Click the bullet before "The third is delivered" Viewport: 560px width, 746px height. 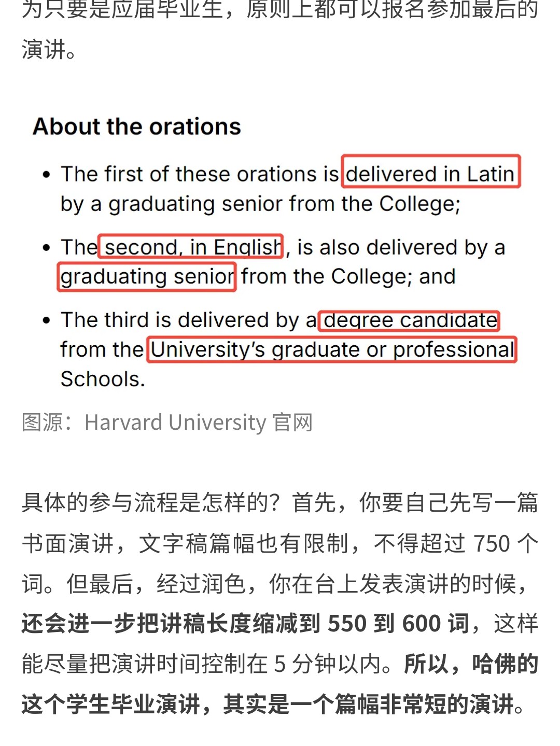click(47, 321)
